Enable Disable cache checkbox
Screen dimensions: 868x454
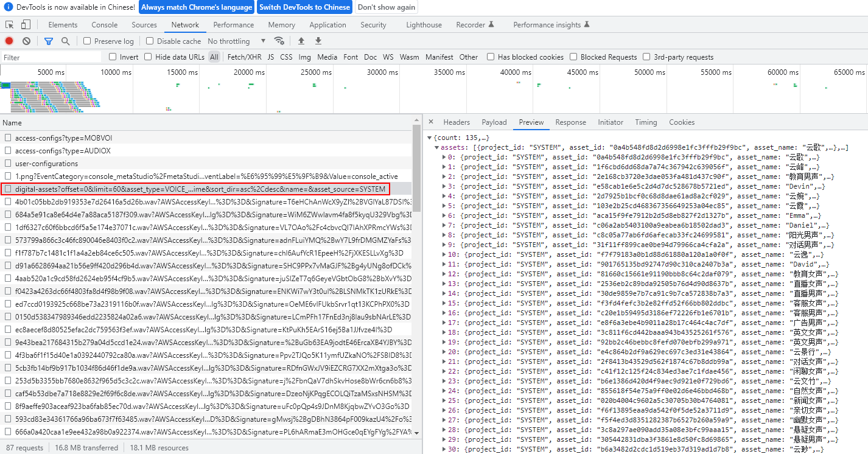pos(150,41)
